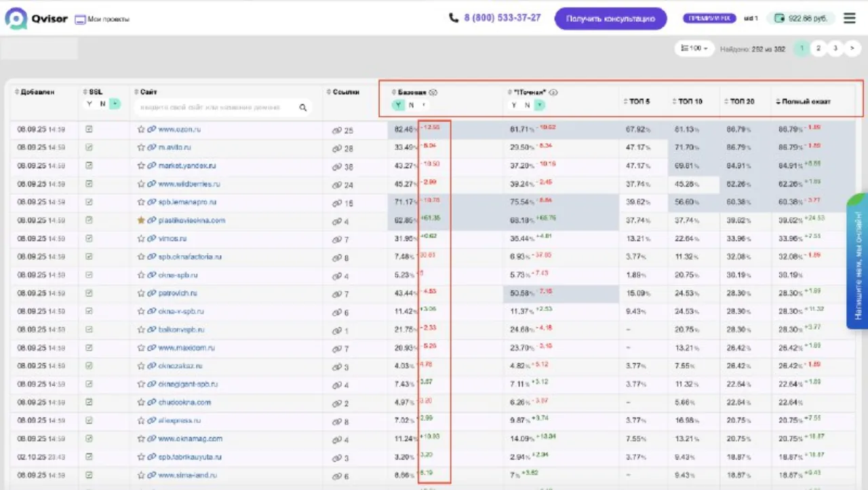Toggle "!Точная" filter to Y
The width and height of the screenshot is (868, 490).
point(514,105)
